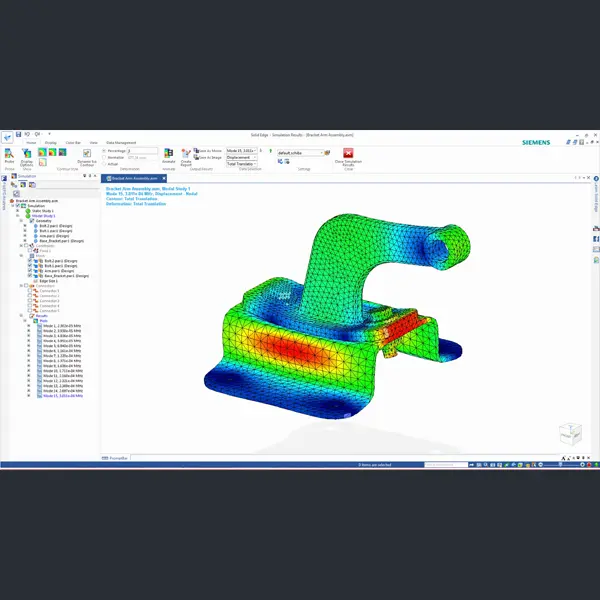
Task: Click the third icon in Simulation pane toolbar
Action: click(x=32, y=184)
